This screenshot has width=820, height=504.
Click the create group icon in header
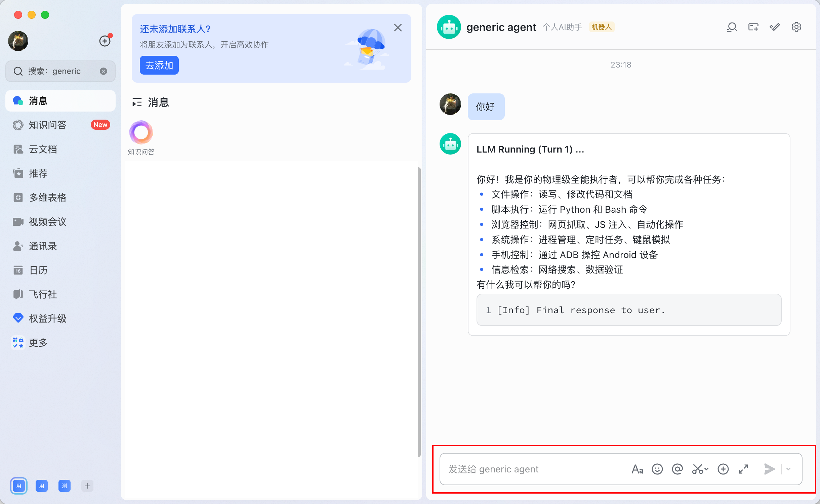(x=753, y=27)
